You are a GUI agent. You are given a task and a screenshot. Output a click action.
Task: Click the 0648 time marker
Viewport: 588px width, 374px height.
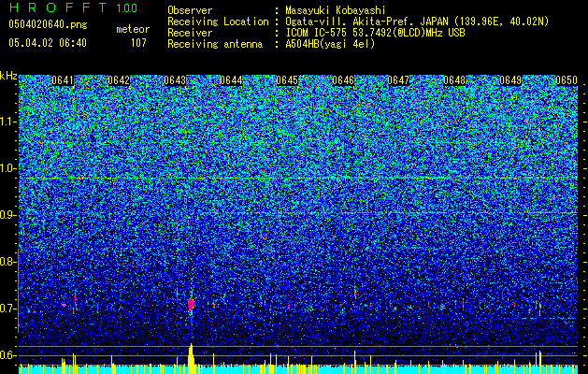point(454,80)
